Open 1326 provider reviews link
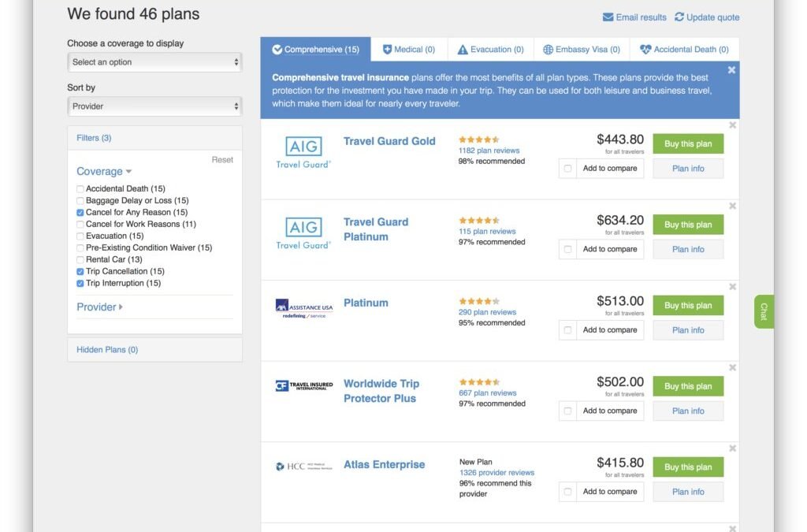The image size is (807, 532). coord(496,473)
